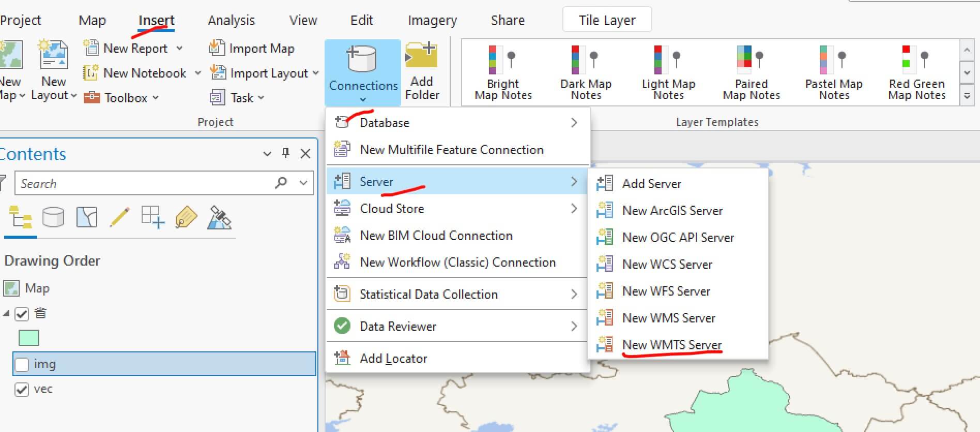This screenshot has width=980, height=432.
Task: Click the Contents search field
Action: pos(145,183)
